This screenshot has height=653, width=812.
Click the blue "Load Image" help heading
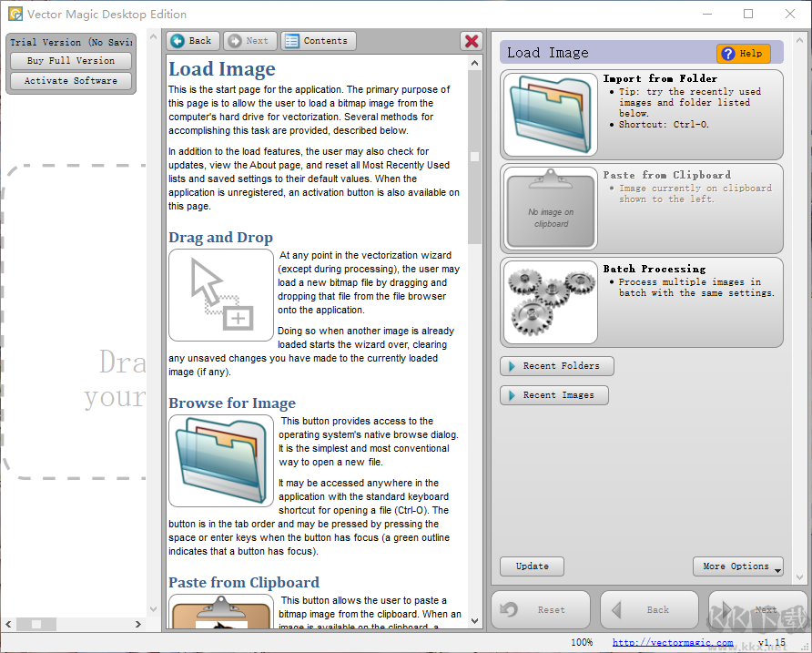(222, 69)
